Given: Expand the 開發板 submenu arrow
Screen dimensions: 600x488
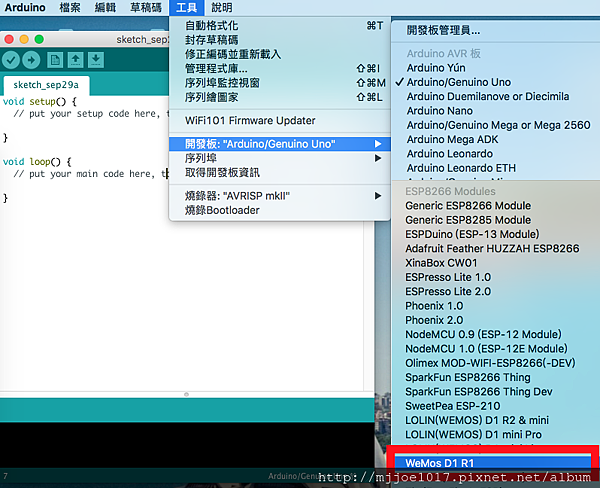Looking at the screenshot, I should click(x=378, y=144).
